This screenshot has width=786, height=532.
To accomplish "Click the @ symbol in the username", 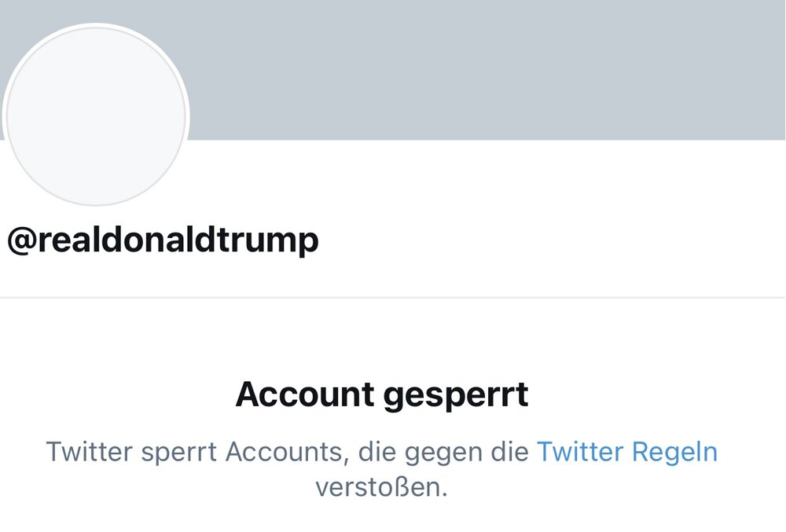I will tap(22, 240).
